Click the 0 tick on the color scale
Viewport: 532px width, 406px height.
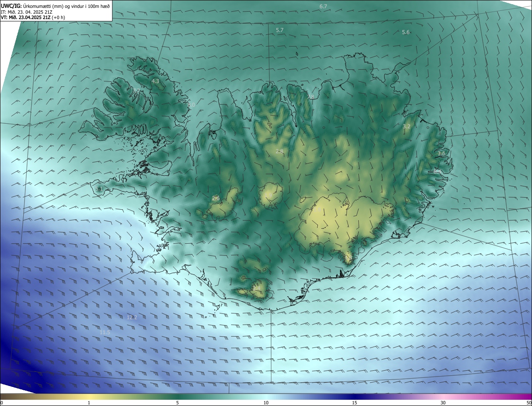click(2, 403)
